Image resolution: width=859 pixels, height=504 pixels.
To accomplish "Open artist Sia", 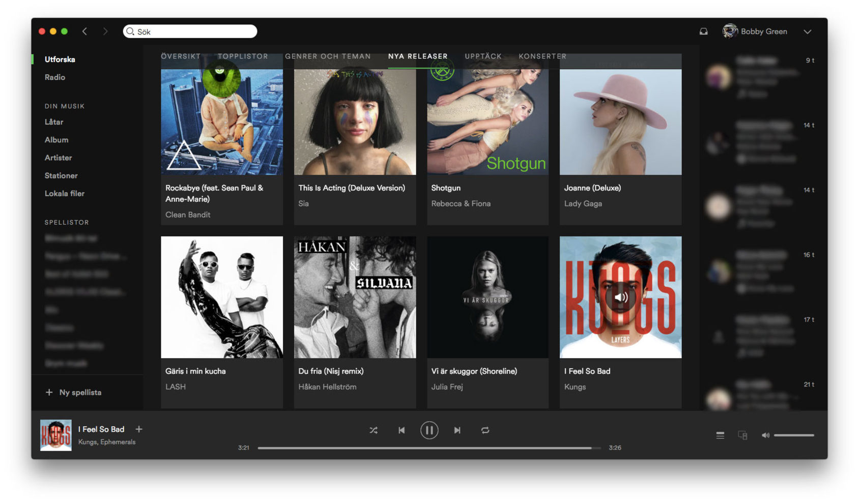I will tap(303, 204).
